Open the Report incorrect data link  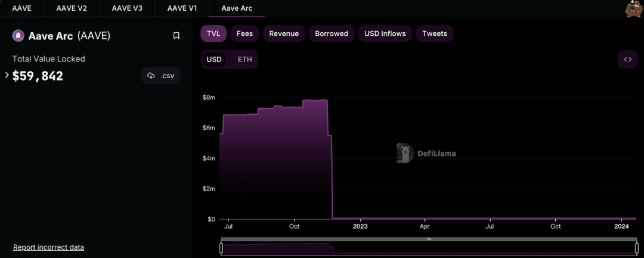point(48,247)
